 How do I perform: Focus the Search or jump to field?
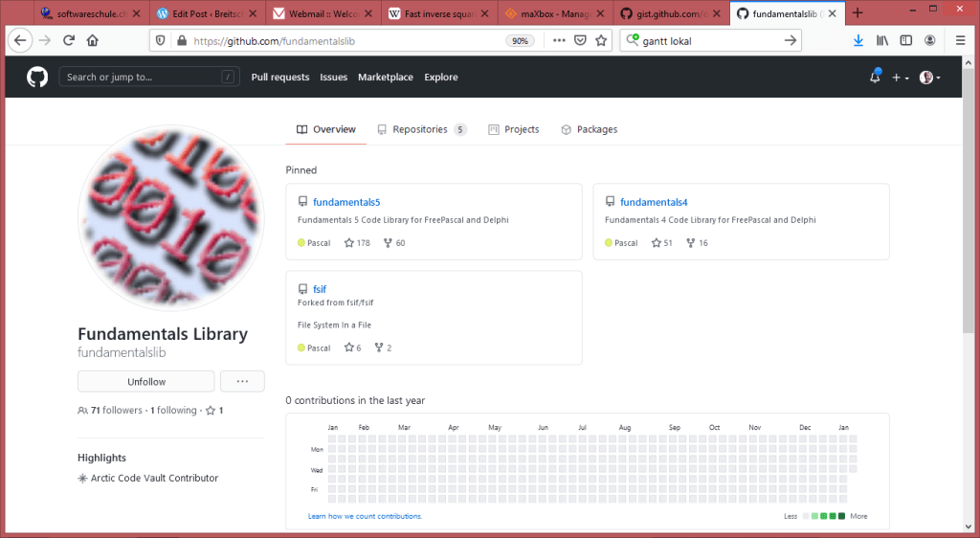click(x=139, y=78)
